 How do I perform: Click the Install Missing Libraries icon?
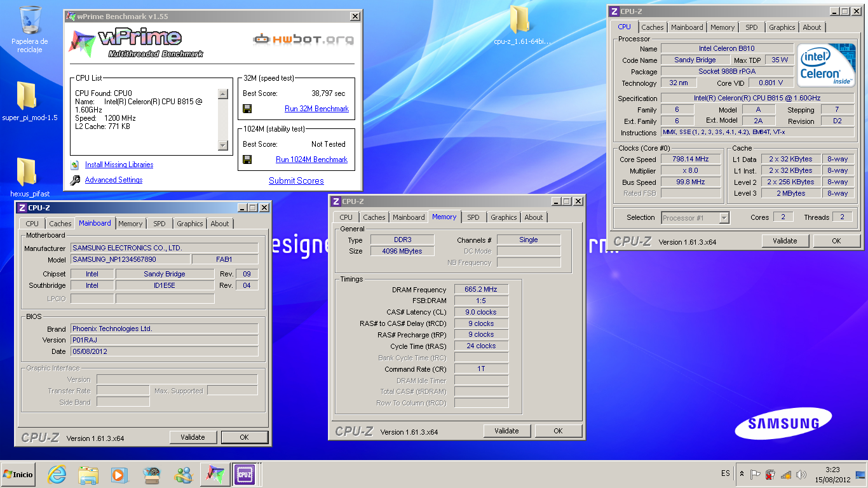coord(76,165)
